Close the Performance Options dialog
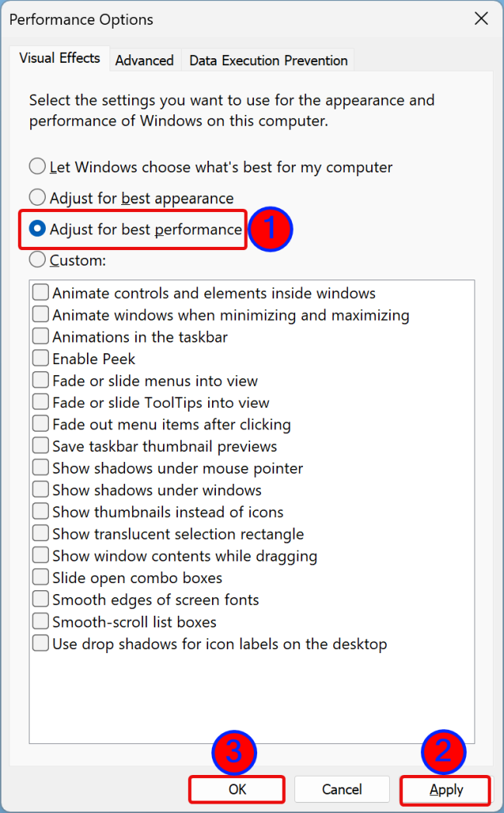Viewport: 504px width, 813px height. (481, 19)
